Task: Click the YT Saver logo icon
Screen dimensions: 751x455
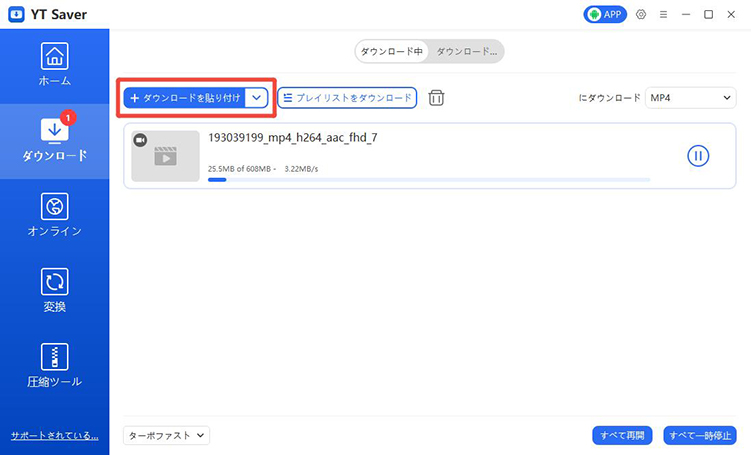Action: [16, 14]
